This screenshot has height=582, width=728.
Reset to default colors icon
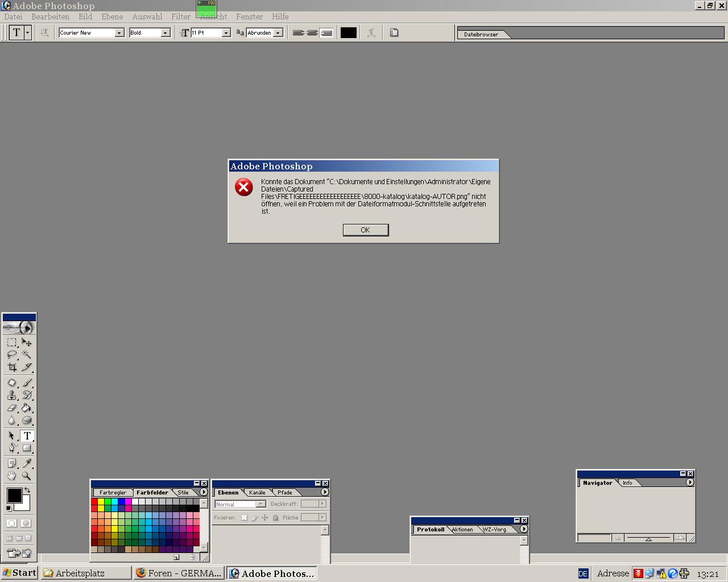coord(9,508)
